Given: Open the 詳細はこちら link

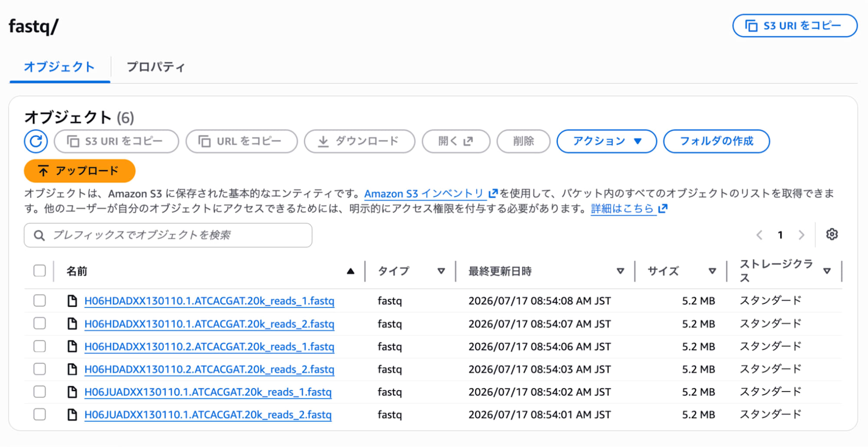Looking at the screenshot, I should coord(622,209).
